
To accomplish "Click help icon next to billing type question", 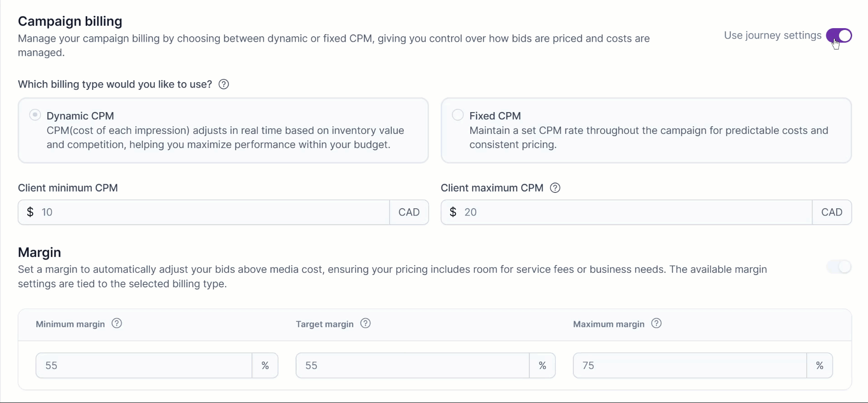I will 224,84.
